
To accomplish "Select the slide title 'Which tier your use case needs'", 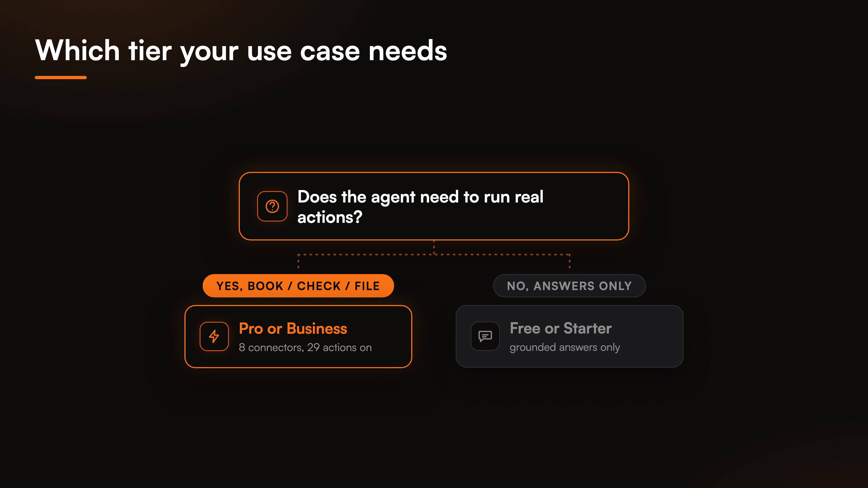I will point(241,50).
